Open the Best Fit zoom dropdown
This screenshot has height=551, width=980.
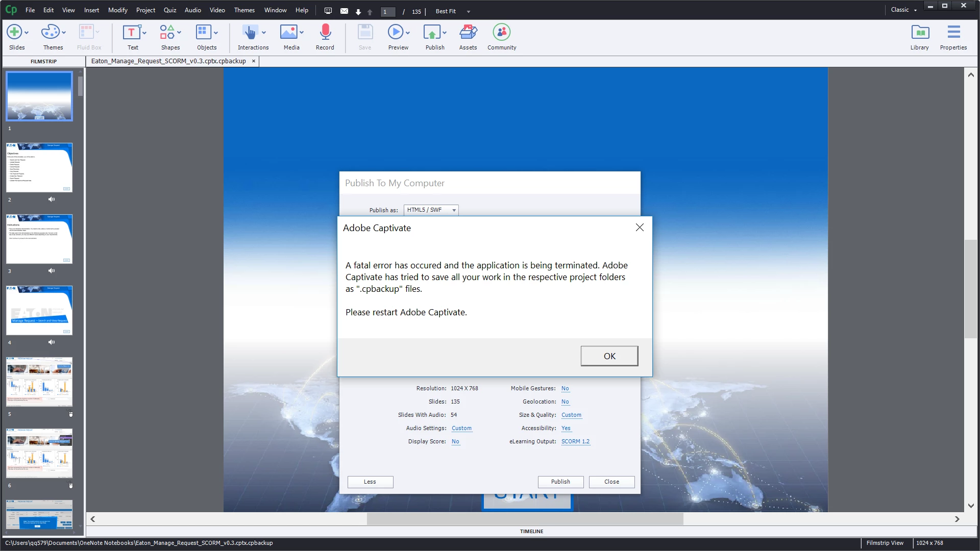(x=453, y=11)
